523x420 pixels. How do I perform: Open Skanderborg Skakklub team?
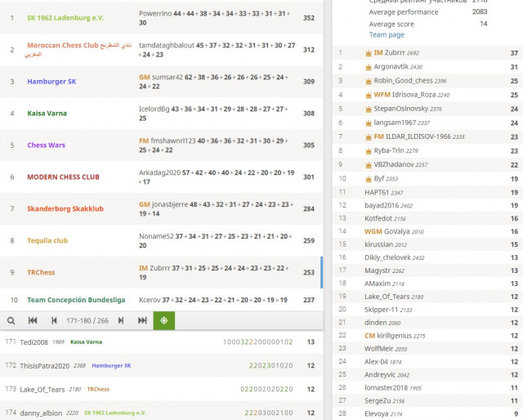(x=65, y=208)
